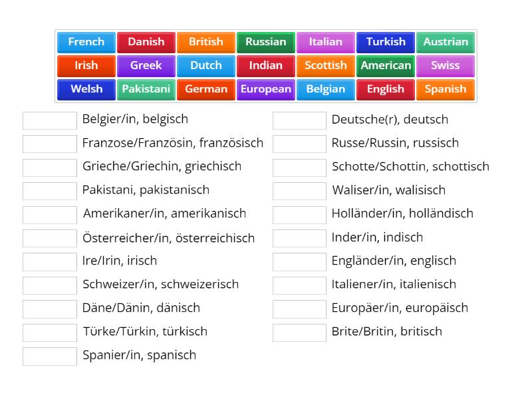Click the answer box beside Ire/Irin, irisch

coord(49,261)
